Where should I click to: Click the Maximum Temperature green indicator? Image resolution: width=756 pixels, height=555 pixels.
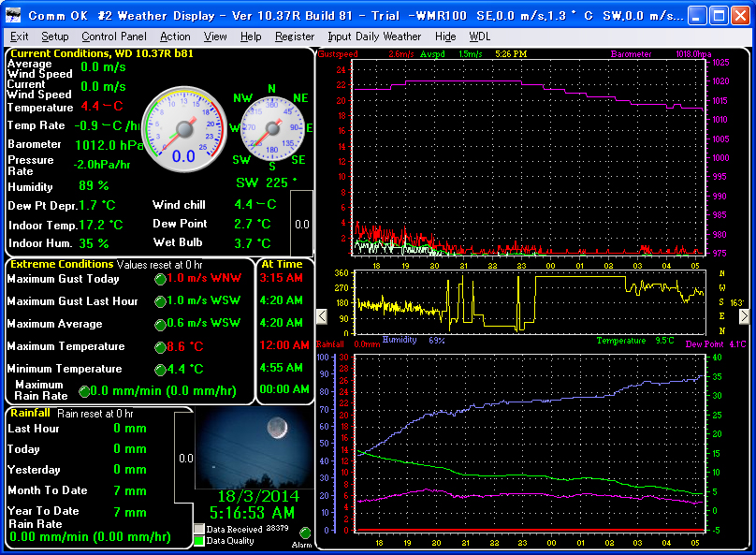click(x=160, y=347)
